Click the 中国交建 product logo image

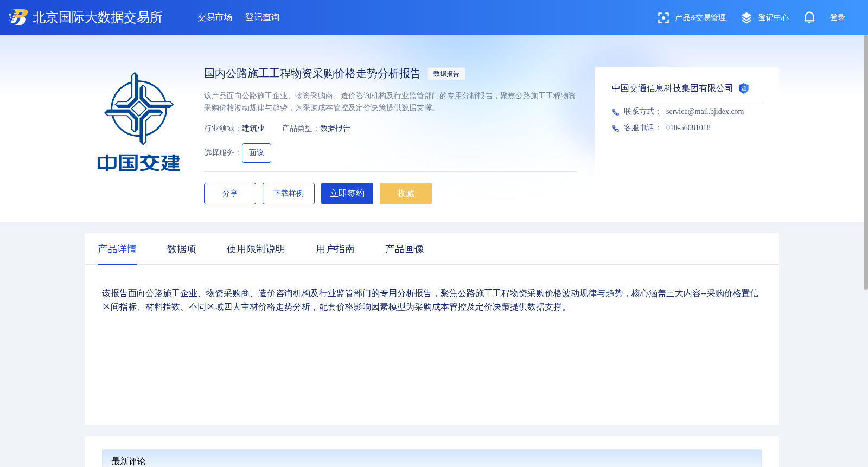[139, 122]
